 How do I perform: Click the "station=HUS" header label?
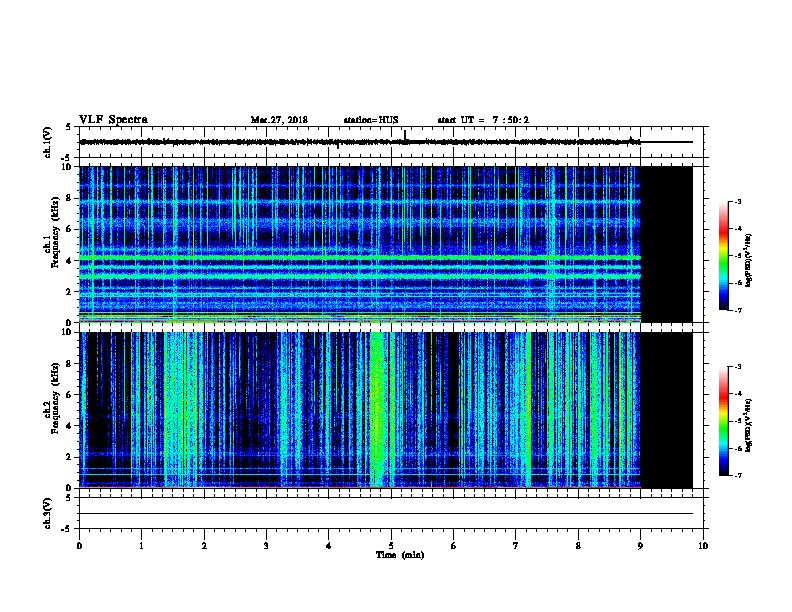tap(371, 120)
